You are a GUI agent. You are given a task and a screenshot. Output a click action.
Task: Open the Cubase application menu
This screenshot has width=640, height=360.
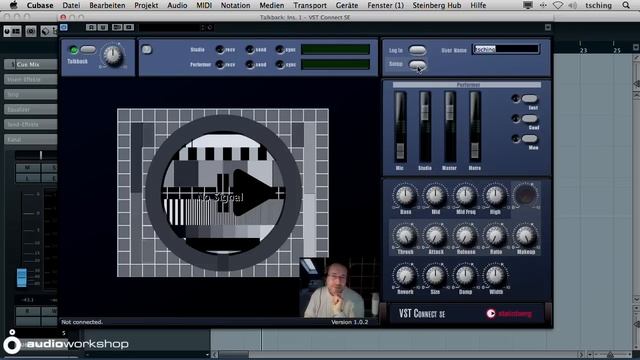pyautogui.click(x=40, y=5)
